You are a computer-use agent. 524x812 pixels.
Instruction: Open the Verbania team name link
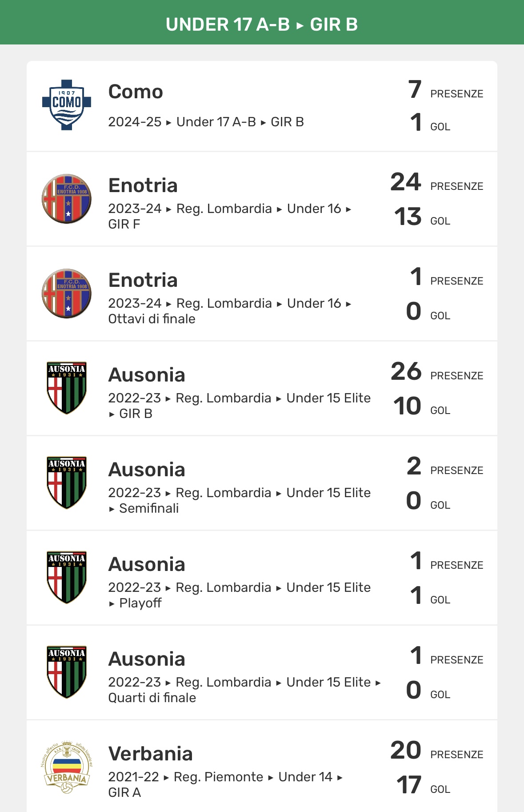click(150, 754)
